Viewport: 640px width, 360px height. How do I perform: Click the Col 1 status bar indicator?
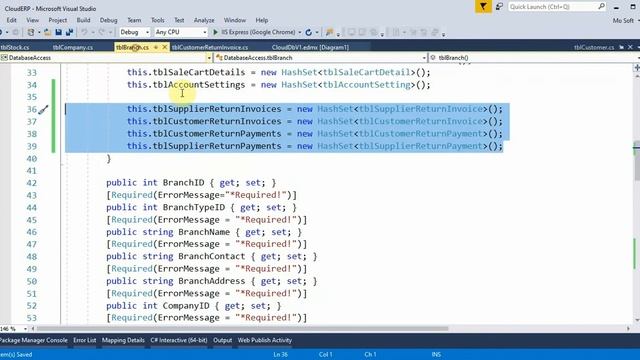pos(325,354)
